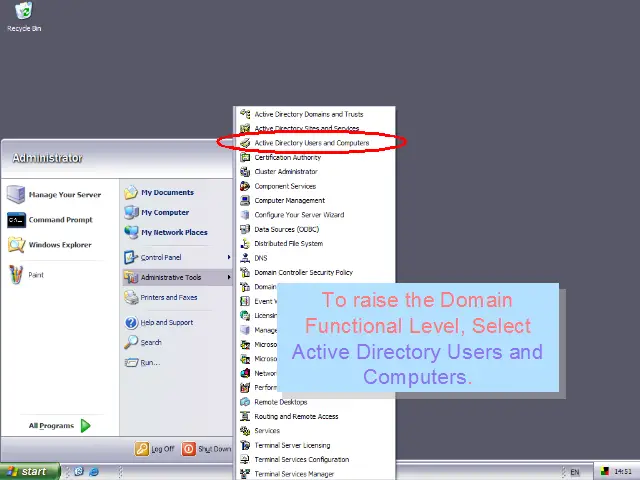Click Terminal Services Configuration icon
The height and width of the screenshot is (480, 640).
click(x=245, y=460)
